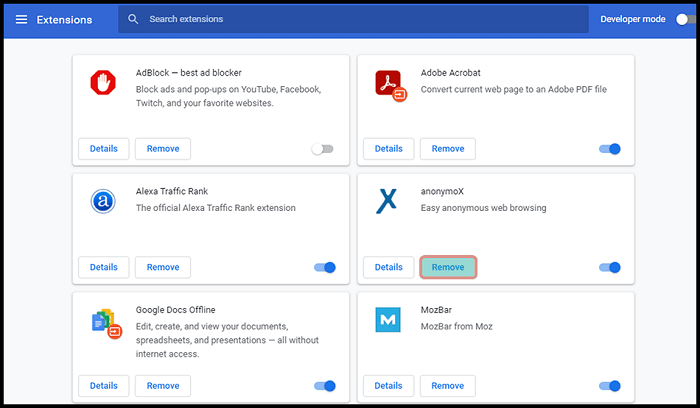Click 'The official Alexa Traffic Rank extension' text
The width and height of the screenshot is (700, 408).
point(216,208)
